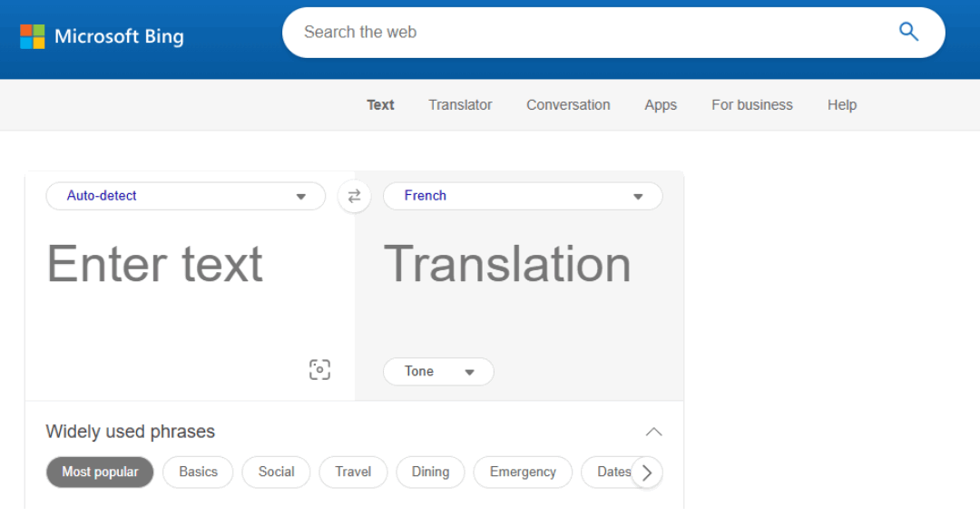This screenshot has width=980, height=526.
Task: Click the Microsoft Bing logo
Action: [102, 36]
